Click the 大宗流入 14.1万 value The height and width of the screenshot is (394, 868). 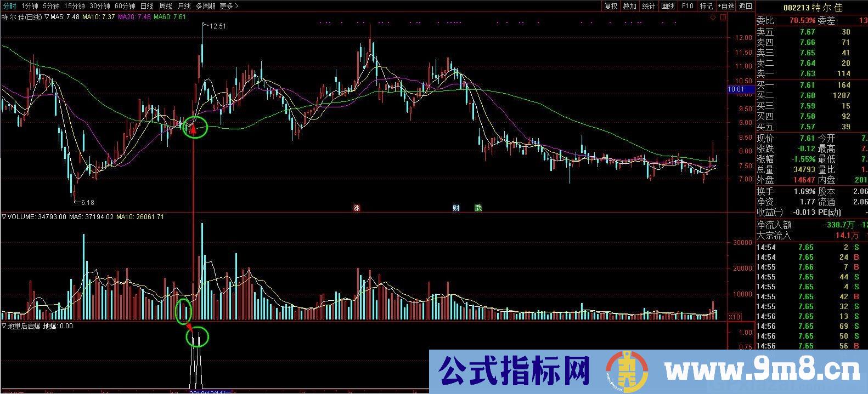click(847, 235)
